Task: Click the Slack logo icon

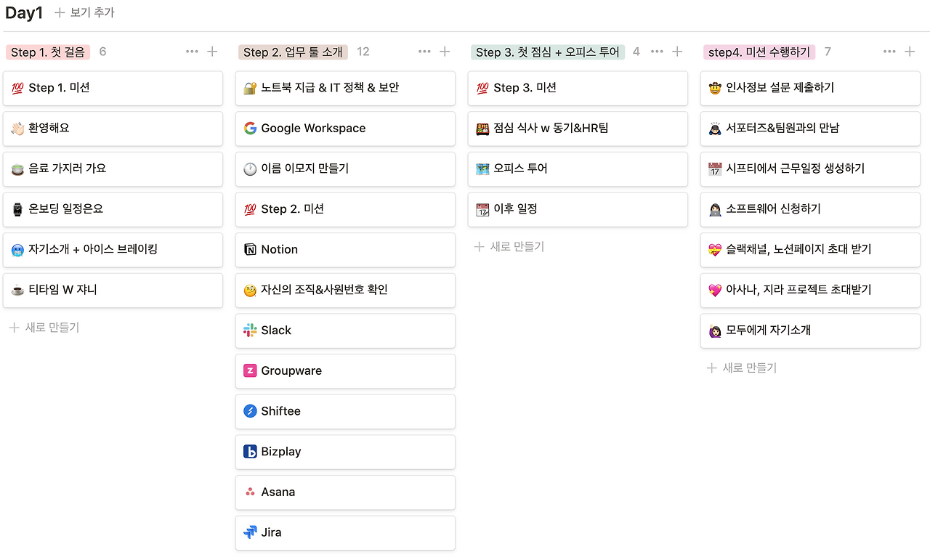Action: click(x=250, y=330)
